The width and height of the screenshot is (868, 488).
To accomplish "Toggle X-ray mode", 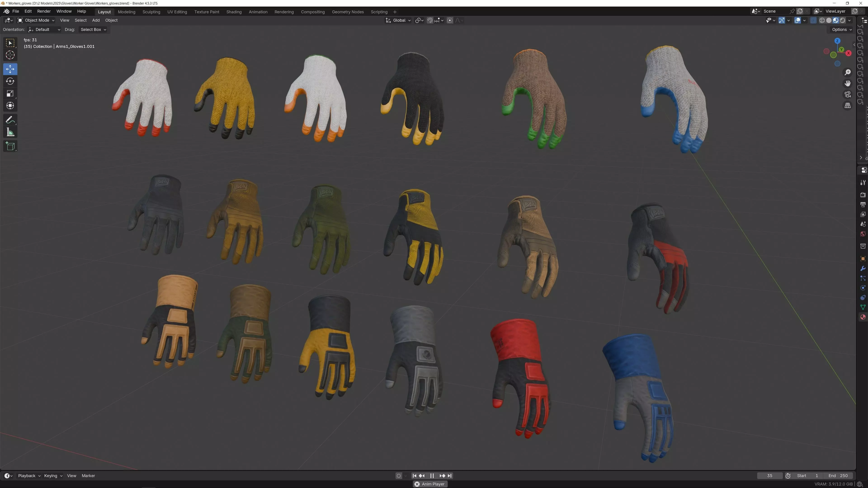I will point(813,21).
